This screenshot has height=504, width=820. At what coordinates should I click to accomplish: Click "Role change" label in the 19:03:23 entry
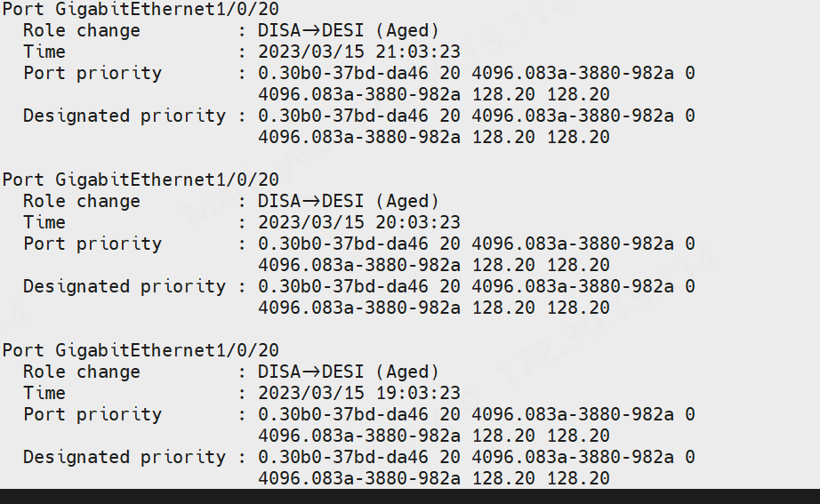pos(82,372)
